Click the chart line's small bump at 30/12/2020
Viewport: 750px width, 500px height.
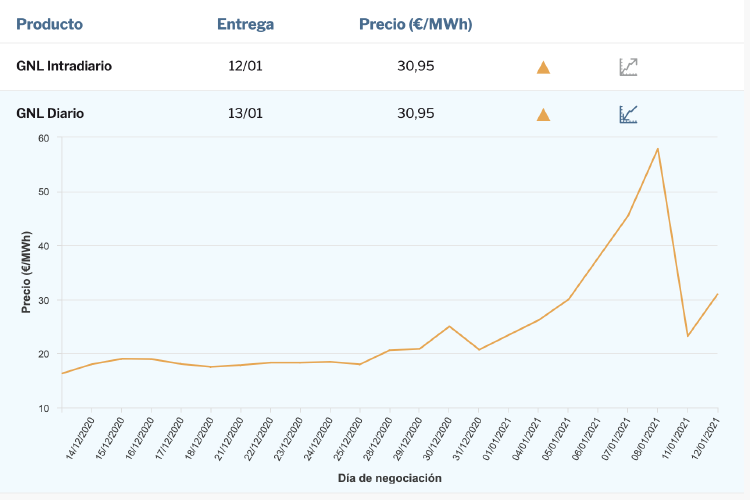point(449,326)
